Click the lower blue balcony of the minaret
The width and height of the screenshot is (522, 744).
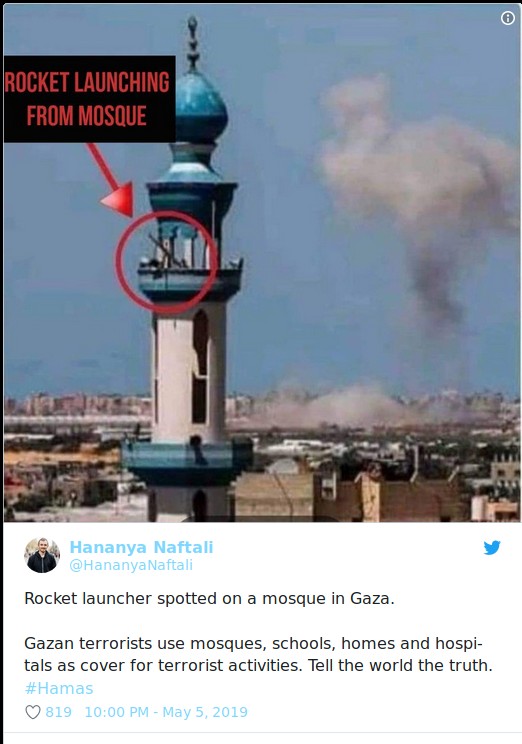187,459
